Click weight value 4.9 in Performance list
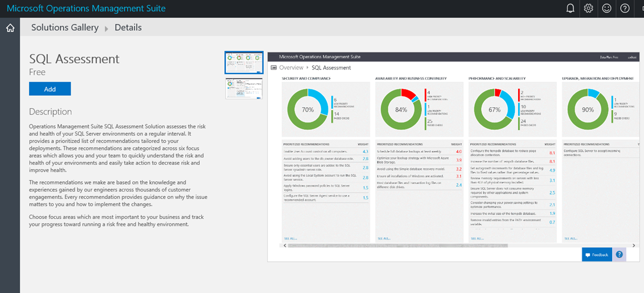The image size is (644, 293). (552, 170)
